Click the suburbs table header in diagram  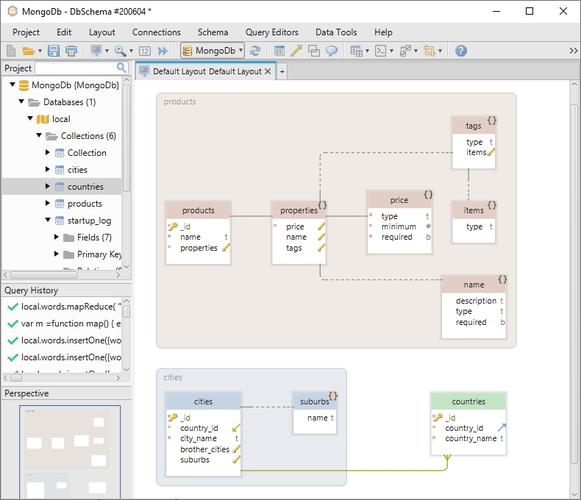[315, 402]
